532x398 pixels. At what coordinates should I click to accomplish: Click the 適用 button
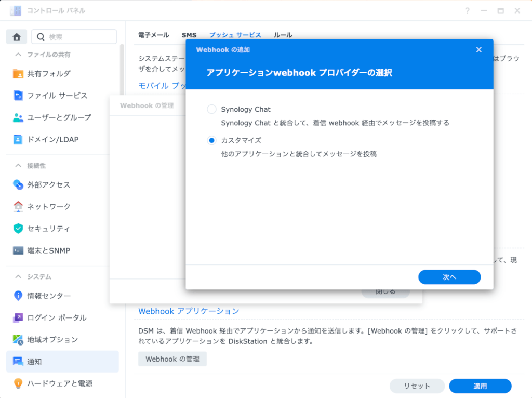480,386
